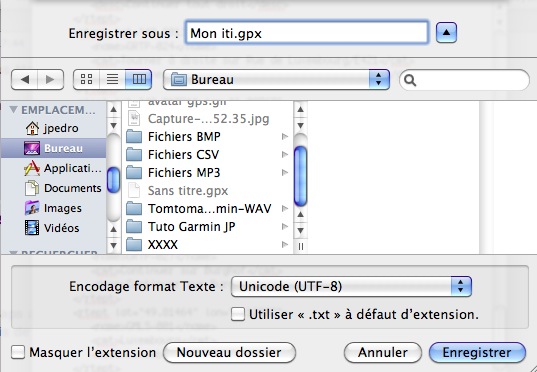Click the Sans titre.gpx document icon
The image size is (537, 372).
[x=134, y=191]
